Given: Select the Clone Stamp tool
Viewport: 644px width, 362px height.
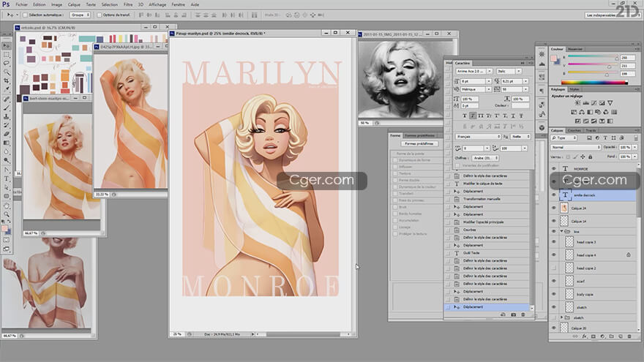Looking at the screenshot, I should click(x=6, y=116).
